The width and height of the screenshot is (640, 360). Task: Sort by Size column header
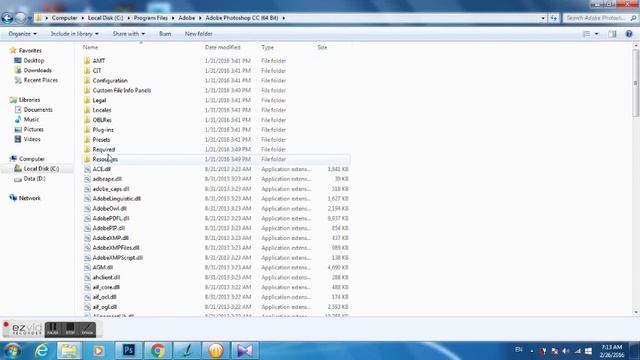pos(322,47)
